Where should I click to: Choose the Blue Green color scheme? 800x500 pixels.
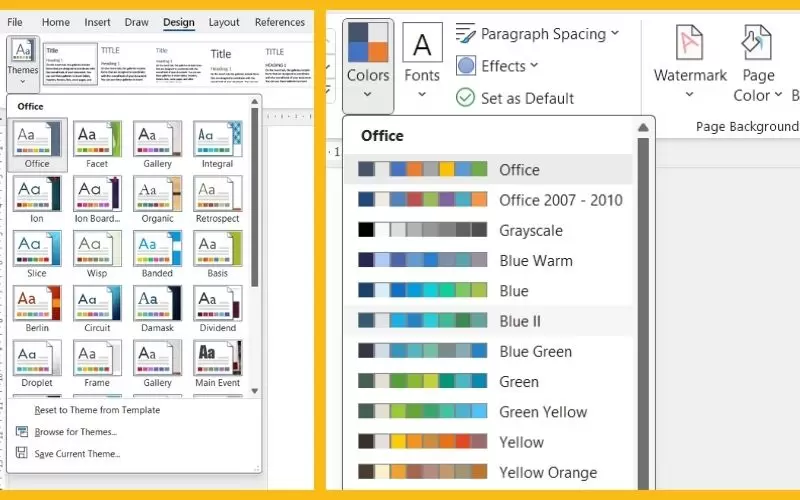point(488,351)
